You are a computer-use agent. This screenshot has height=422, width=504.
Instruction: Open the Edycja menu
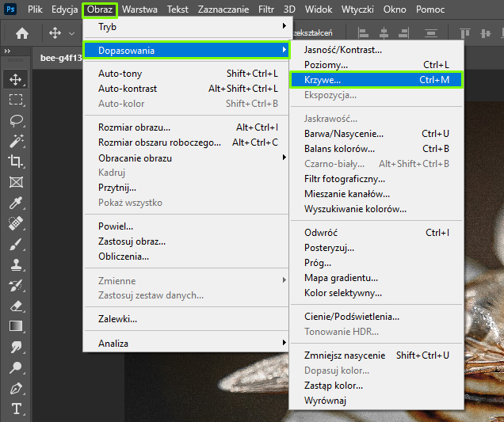click(65, 10)
